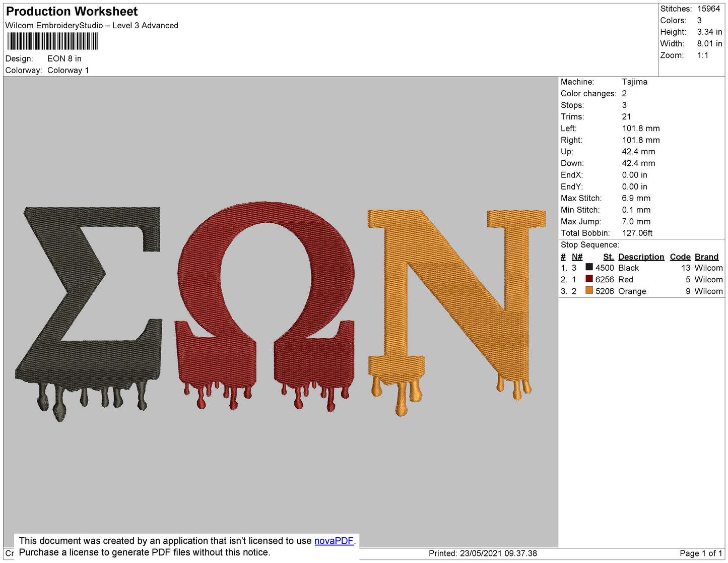
Task: Click the width value '8.01 in'
Action: pos(709,44)
